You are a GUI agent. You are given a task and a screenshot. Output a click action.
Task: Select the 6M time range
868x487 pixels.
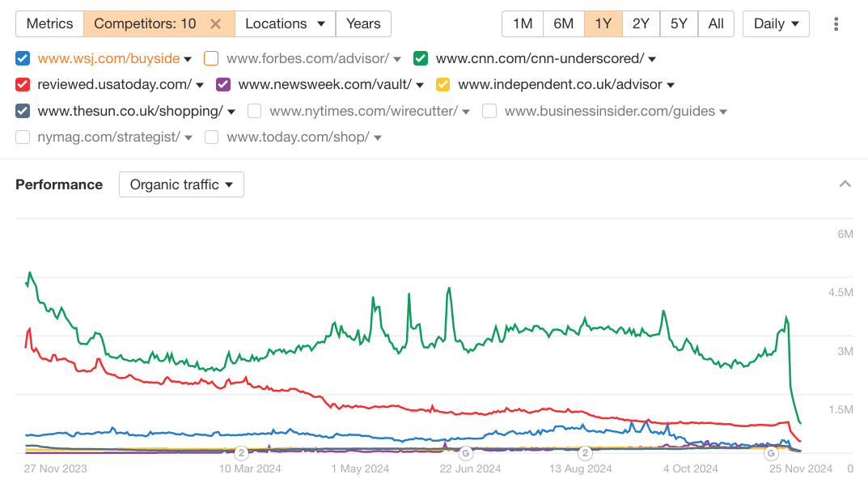point(563,23)
